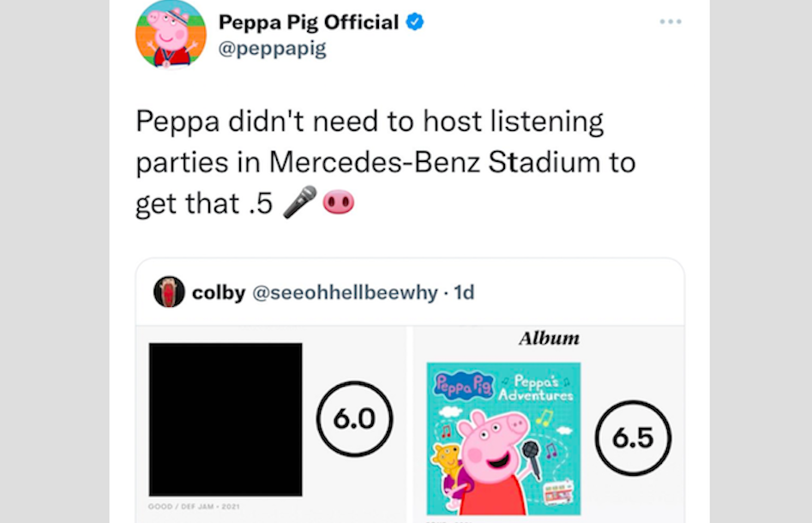The width and height of the screenshot is (812, 523).
Task: Click the Album heading in quoted image
Action: click(x=549, y=338)
